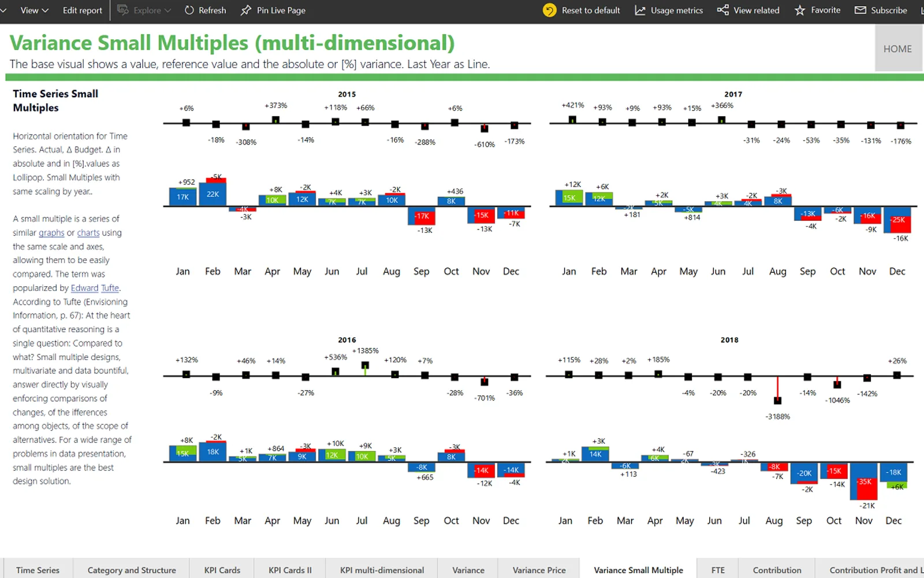Click the 2015 chart title
Viewport: 924px width, 578px height.
point(347,94)
